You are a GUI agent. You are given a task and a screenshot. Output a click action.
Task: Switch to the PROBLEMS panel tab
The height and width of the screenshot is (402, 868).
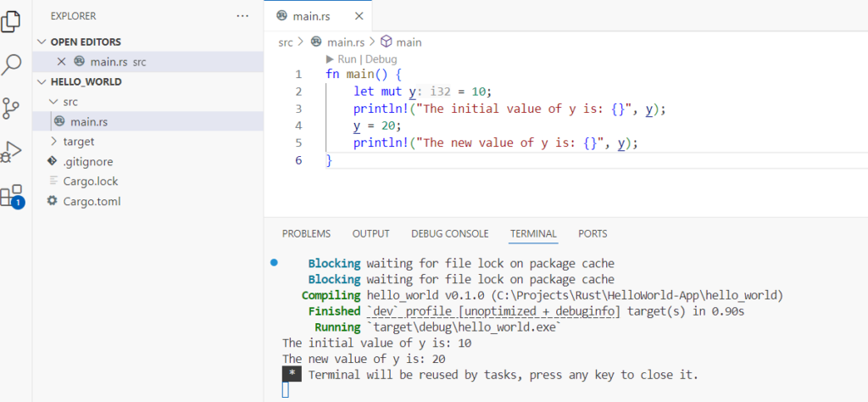pyautogui.click(x=306, y=234)
